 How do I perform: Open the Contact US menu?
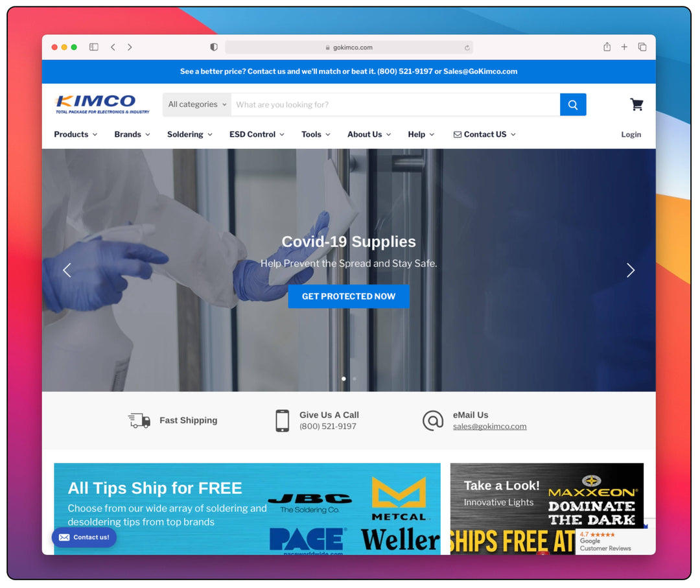point(484,134)
